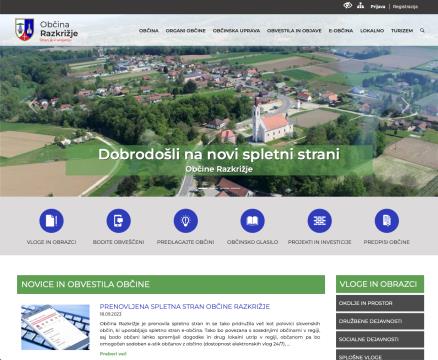The width and height of the screenshot is (438, 360).
Task: Open the TURIZEM menu
Action: click(x=402, y=30)
